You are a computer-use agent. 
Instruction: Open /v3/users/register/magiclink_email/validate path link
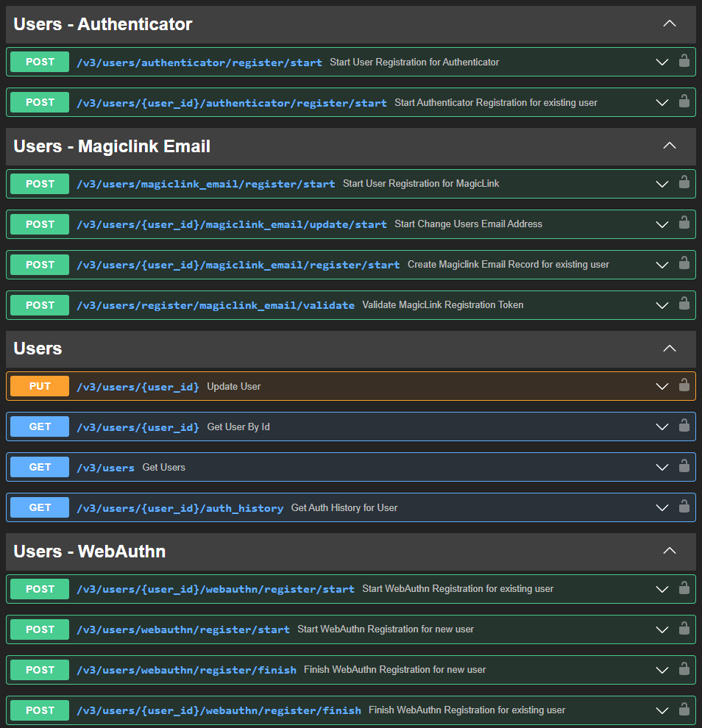(216, 305)
